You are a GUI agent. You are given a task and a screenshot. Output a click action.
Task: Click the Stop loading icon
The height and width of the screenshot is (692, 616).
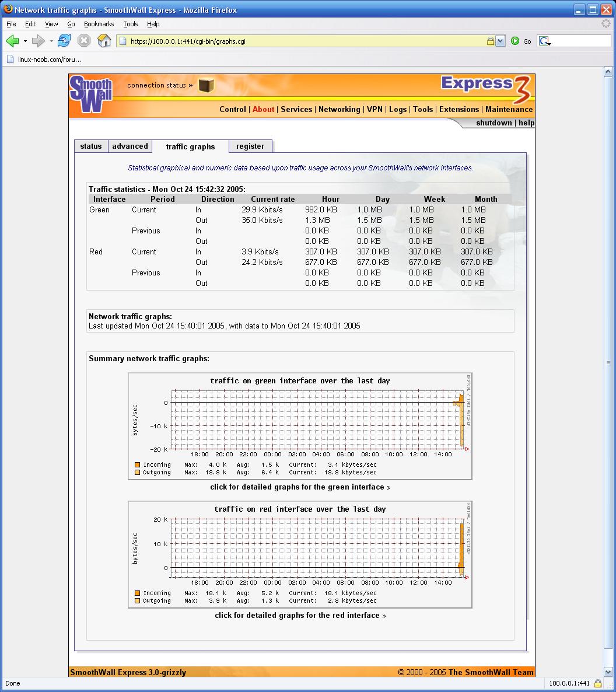point(84,41)
